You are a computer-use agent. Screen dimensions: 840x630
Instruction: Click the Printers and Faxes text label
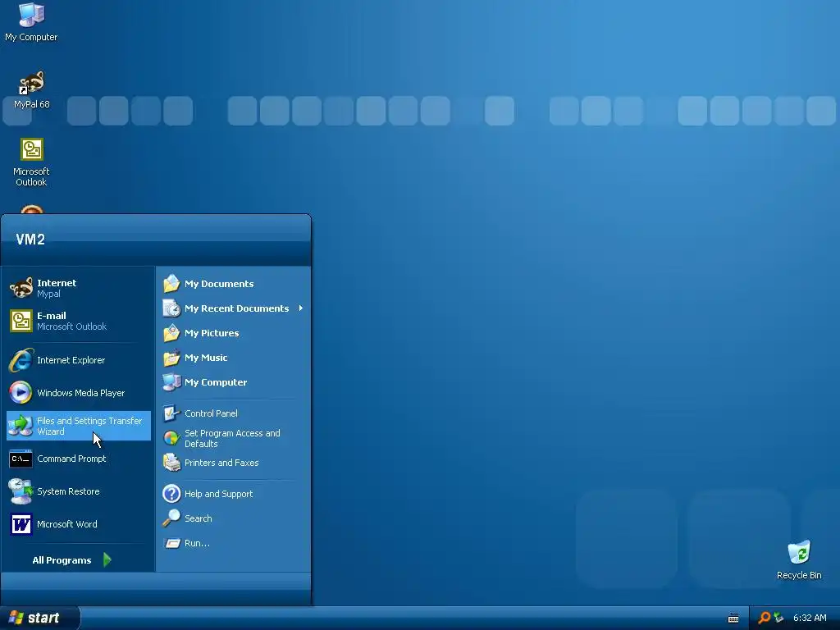[221, 463]
